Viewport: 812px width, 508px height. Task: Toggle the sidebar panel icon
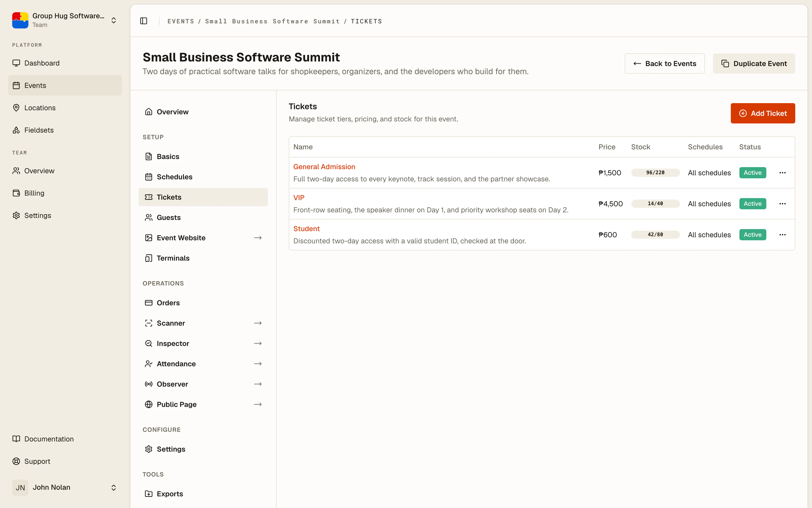point(144,21)
